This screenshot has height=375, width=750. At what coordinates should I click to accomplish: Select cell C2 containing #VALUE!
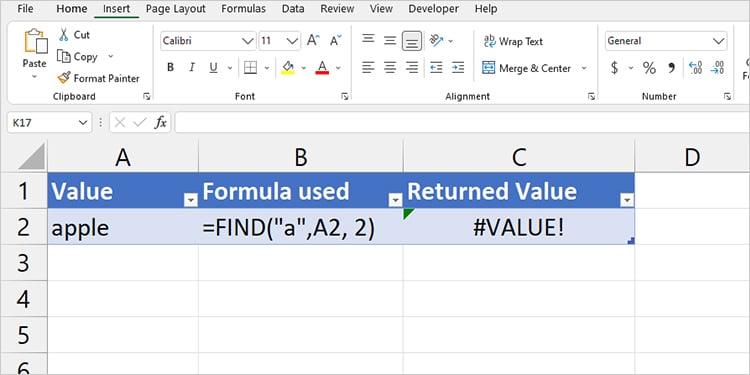click(x=519, y=227)
